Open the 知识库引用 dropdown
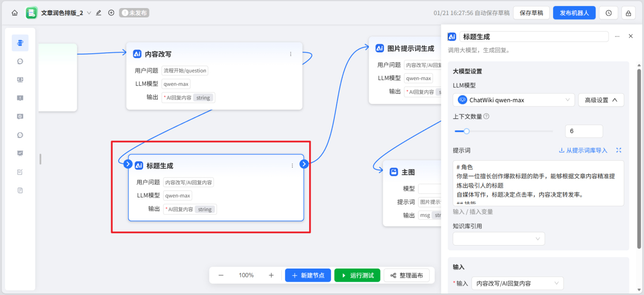644x295 pixels. [x=498, y=238]
